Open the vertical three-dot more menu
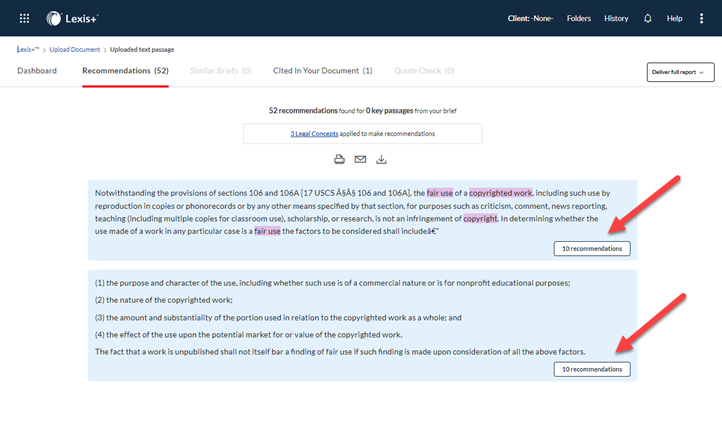The height and width of the screenshot is (425, 722). coord(701,18)
